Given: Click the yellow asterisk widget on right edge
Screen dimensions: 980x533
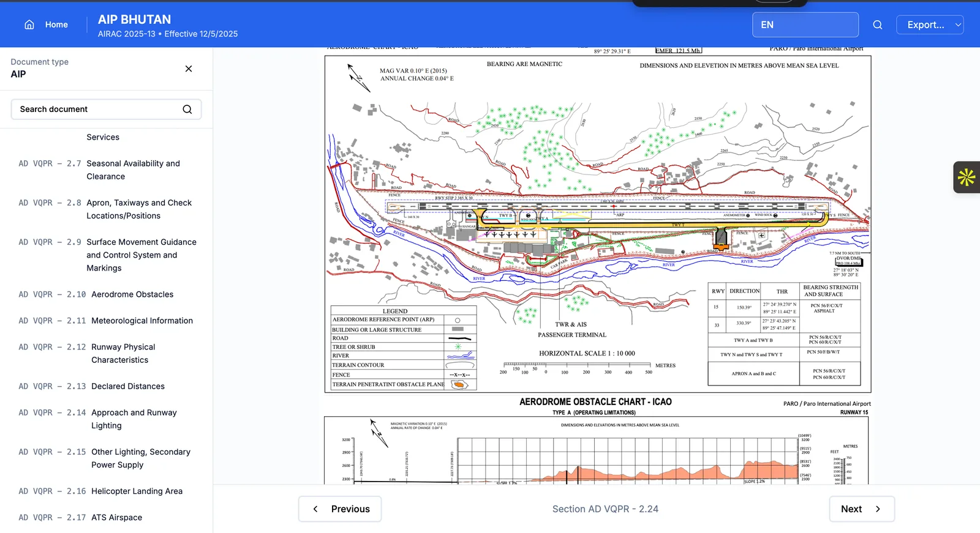Looking at the screenshot, I should 967,177.
